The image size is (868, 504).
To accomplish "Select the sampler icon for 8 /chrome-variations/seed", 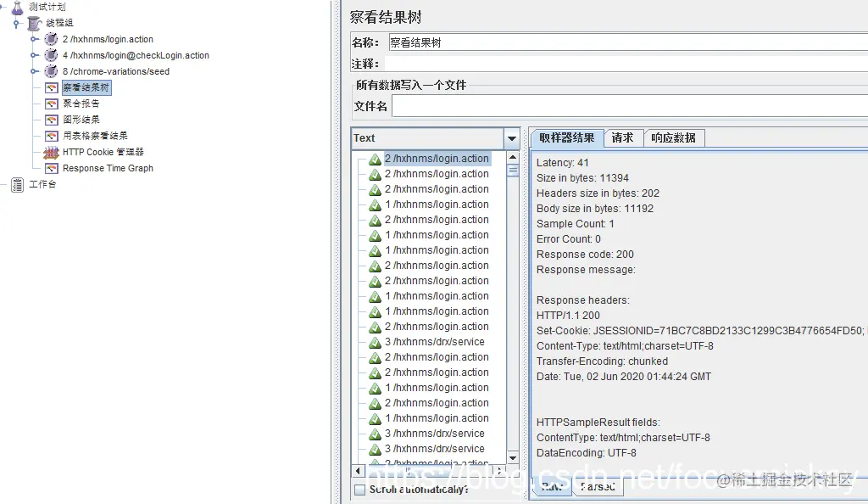I will pos(51,71).
